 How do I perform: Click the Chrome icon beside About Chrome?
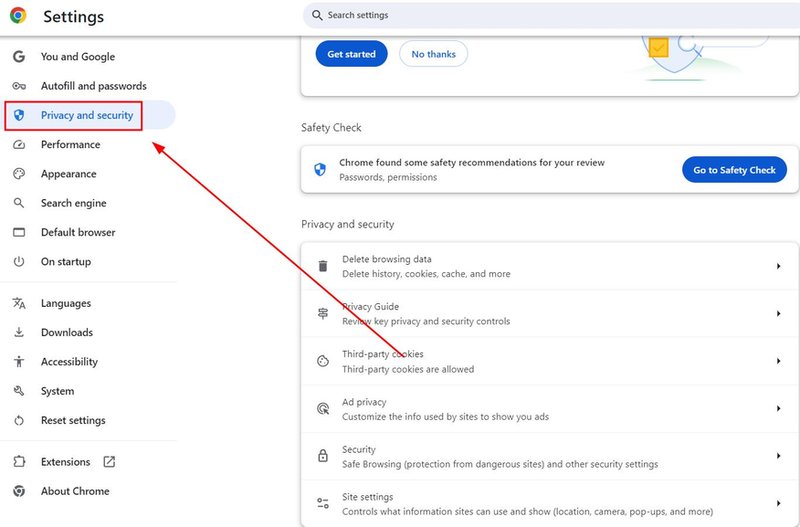click(x=19, y=491)
